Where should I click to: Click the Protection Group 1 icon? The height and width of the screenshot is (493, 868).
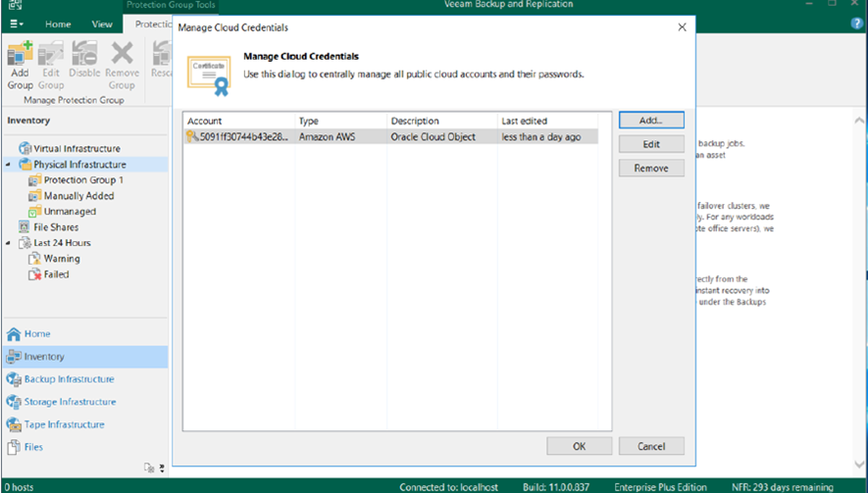coord(34,179)
